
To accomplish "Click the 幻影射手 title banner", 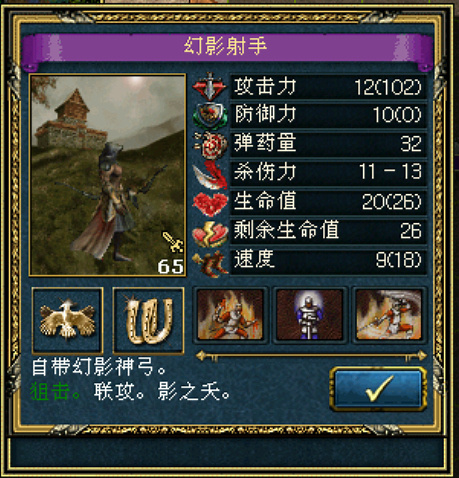I will (x=226, y=47).
